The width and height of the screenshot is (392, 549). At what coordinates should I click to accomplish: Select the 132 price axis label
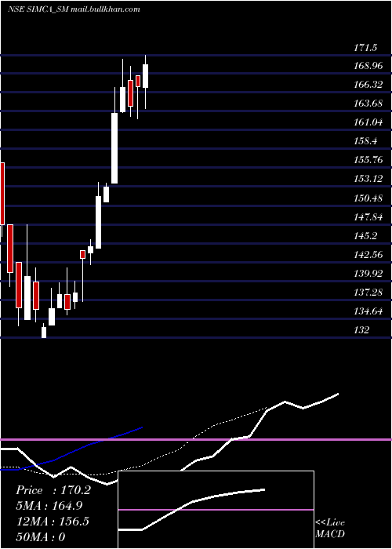coord(361,330)
